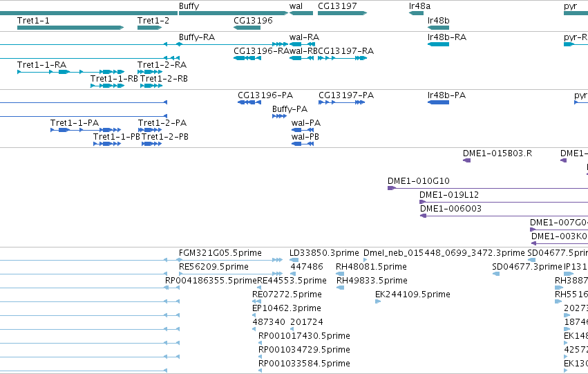
Task: Click the DME1-010G10 BAC label
Action: point(419,181)
